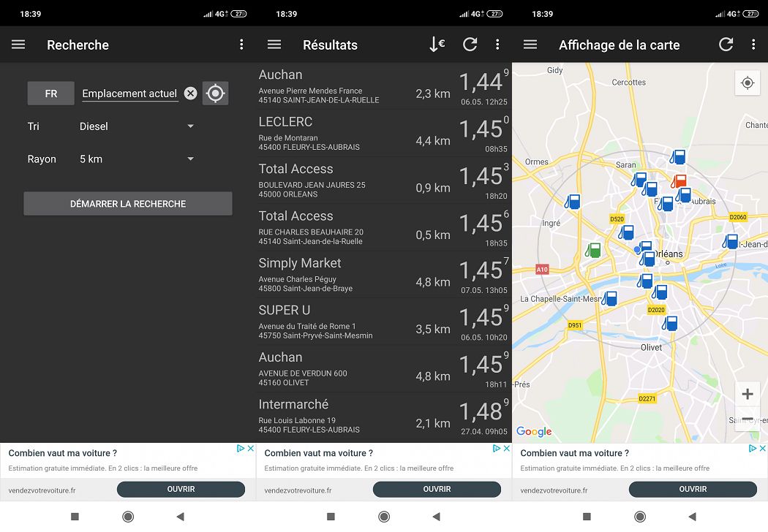The width and height of the screenshot is (768, 532).
Task: Select the red fuel station marker
Action: (x=679, y=181)
